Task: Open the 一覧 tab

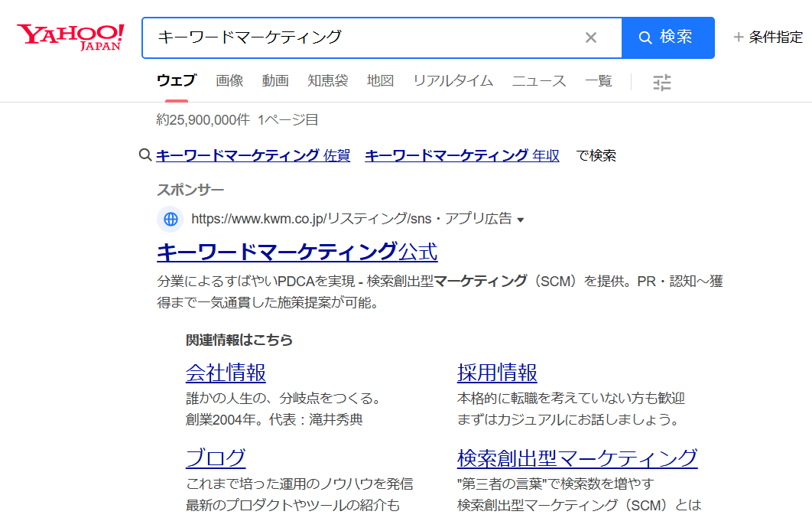Action: [599, 81]
